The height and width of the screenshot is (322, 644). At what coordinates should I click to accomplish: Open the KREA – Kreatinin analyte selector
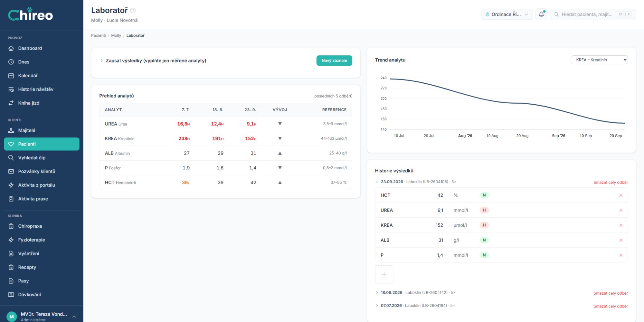pos(599,60)
